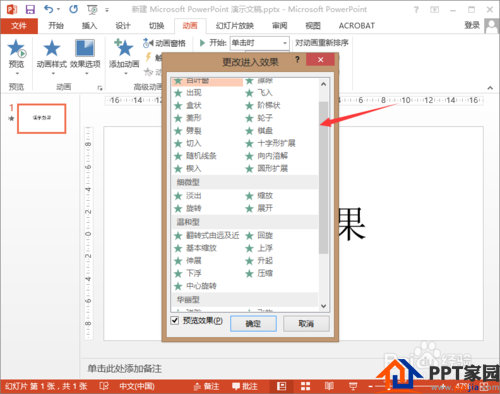500x394 pixels.
Task: Open the 效果选项 dropdown
Action: [85, 57]
